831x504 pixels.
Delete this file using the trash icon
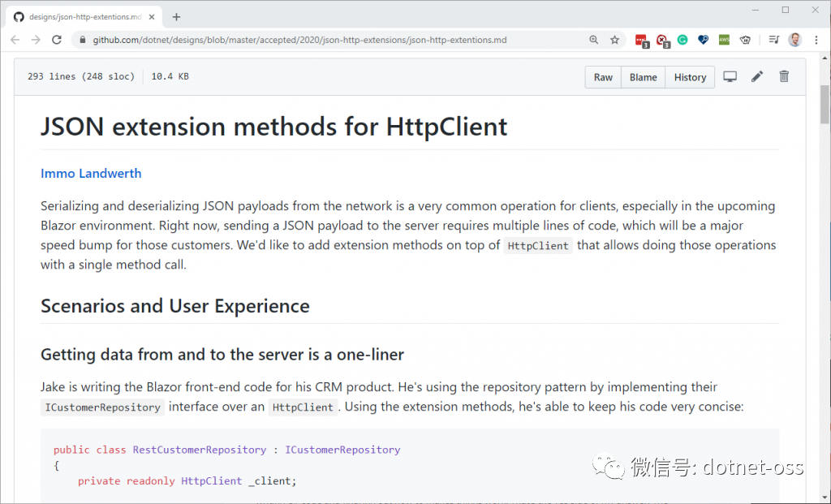click(x=784, y=77)
